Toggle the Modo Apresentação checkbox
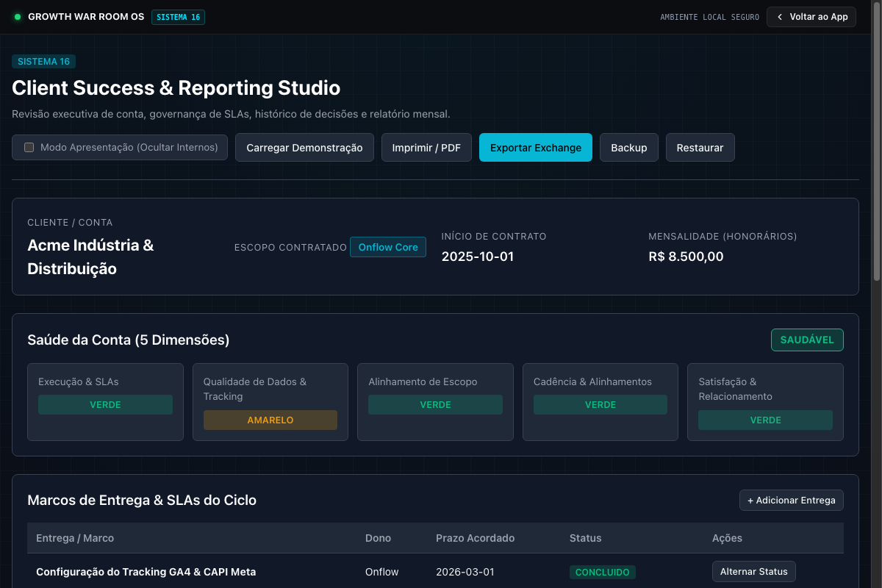 [x=29, y=147]
